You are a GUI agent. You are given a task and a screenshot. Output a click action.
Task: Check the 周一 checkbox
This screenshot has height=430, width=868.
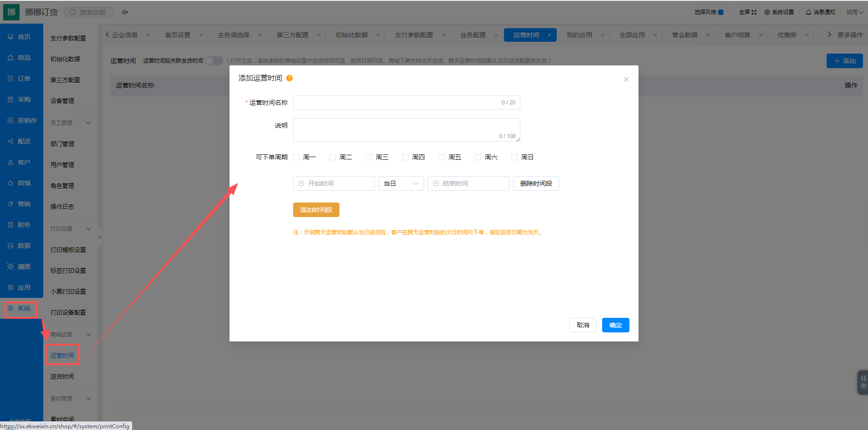[296, 157]
